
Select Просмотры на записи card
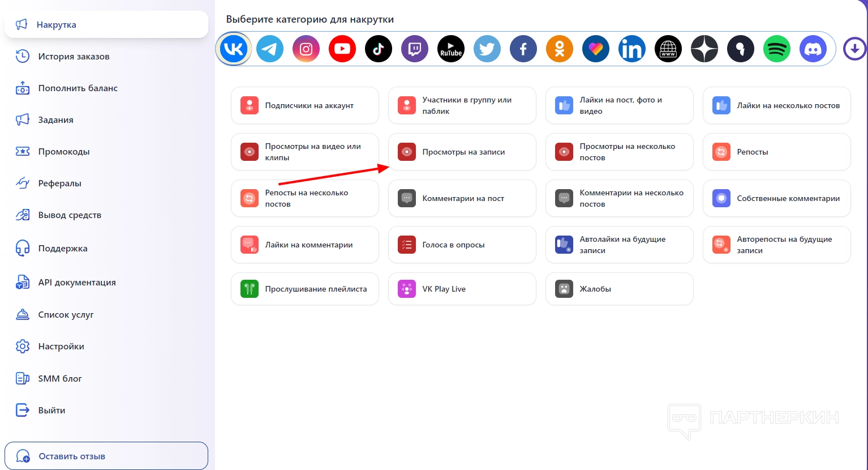coord(462,152)
